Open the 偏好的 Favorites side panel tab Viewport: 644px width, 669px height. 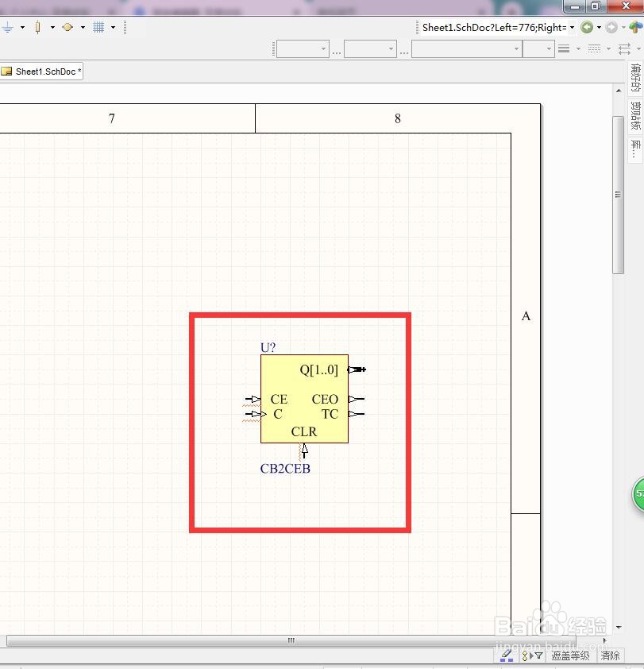[636, 78]
